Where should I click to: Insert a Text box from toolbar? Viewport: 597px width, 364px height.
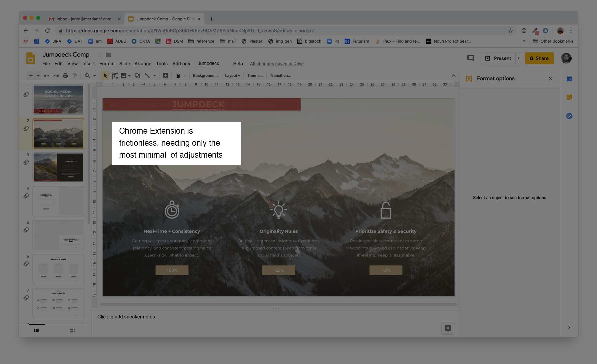(x=114, y=76)
